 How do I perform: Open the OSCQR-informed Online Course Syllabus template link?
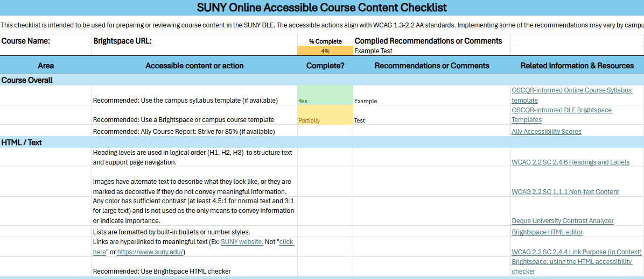[x=571, y=90]
